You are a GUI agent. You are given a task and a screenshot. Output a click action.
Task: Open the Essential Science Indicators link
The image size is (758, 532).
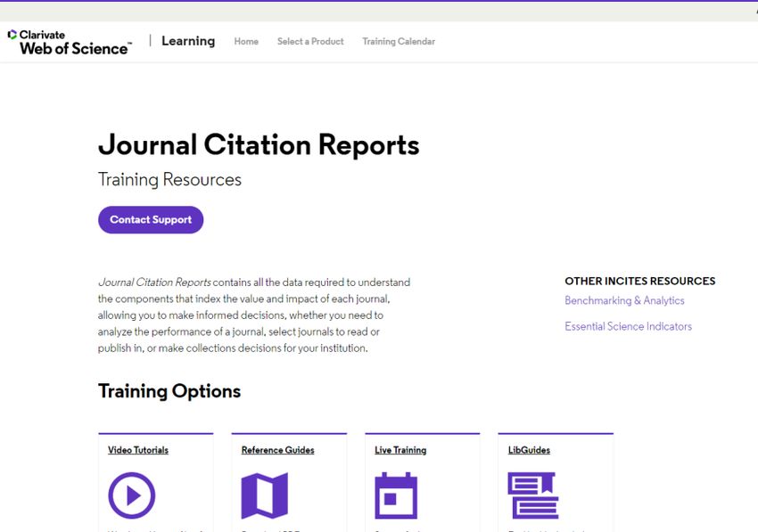click(x=629, y=327)
